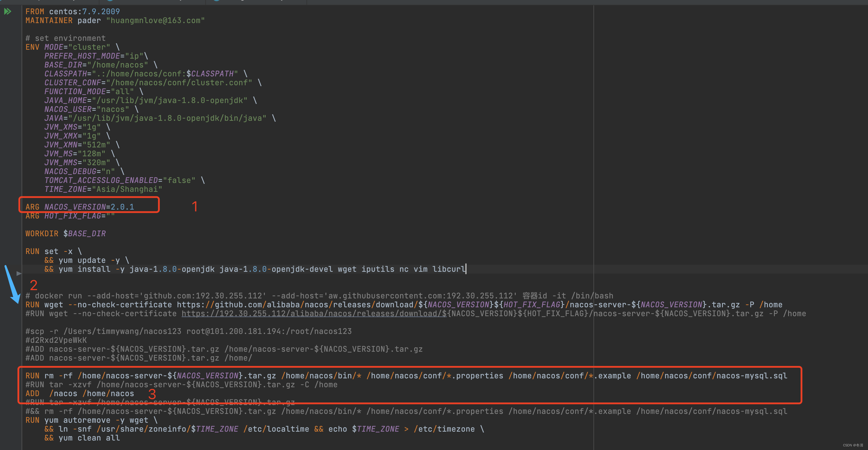Click NACOS_DEBUG="n" entry
Viewport: 868px width, 450px height.
(x=84, y=172)
